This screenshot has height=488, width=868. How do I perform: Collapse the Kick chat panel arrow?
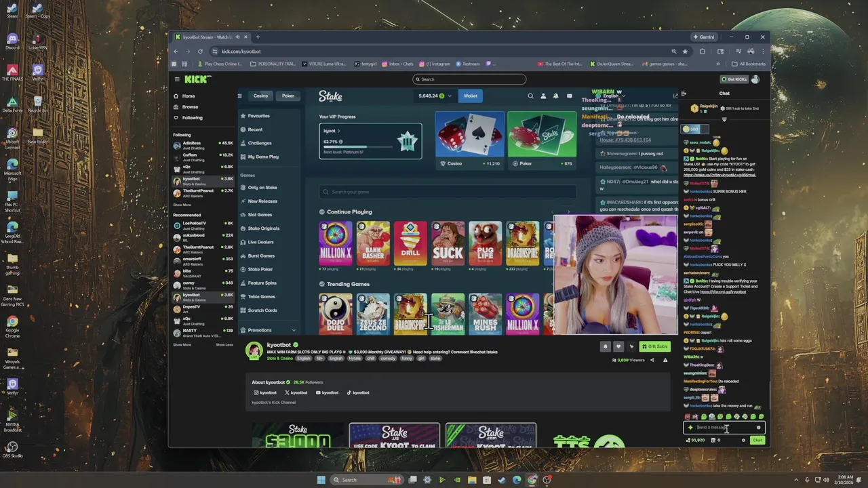[684, 94]
